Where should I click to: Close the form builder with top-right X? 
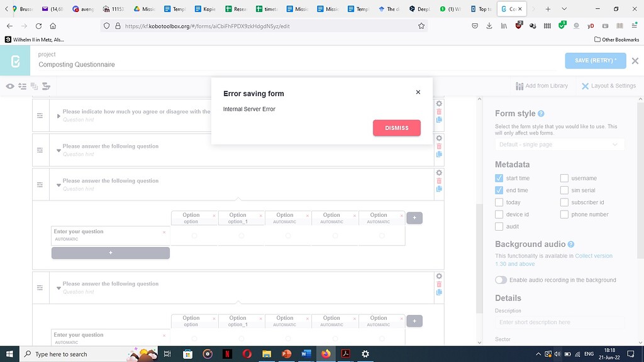click(635, 61)
